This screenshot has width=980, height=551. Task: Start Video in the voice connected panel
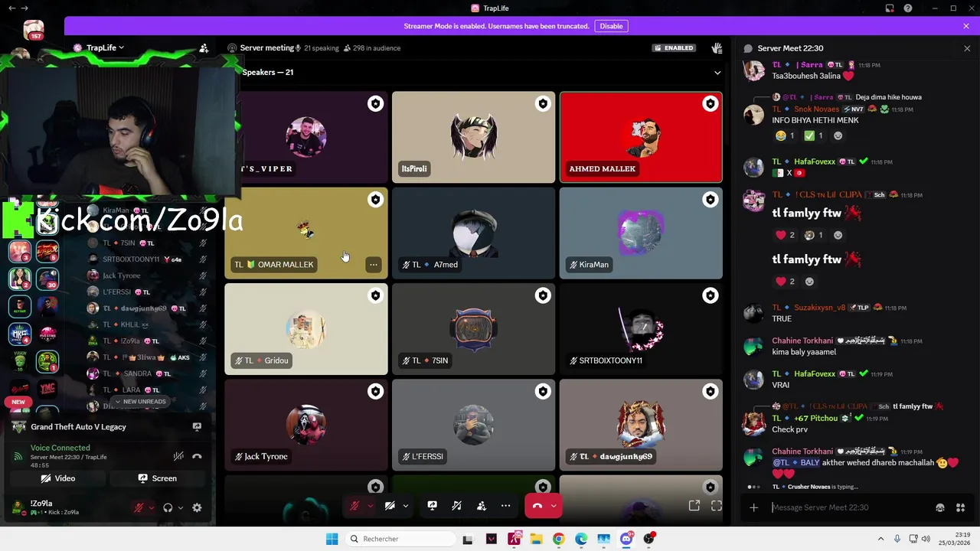tap(58, 478)
